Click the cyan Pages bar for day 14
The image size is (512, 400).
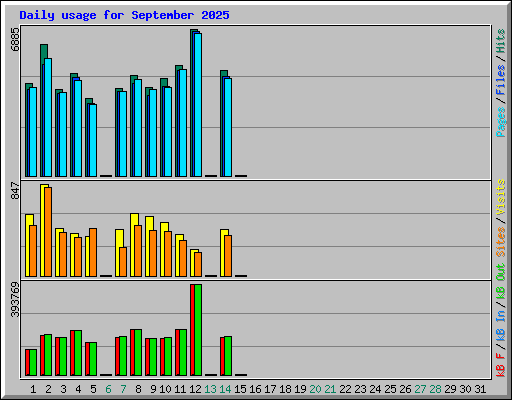tap(228, 127)
